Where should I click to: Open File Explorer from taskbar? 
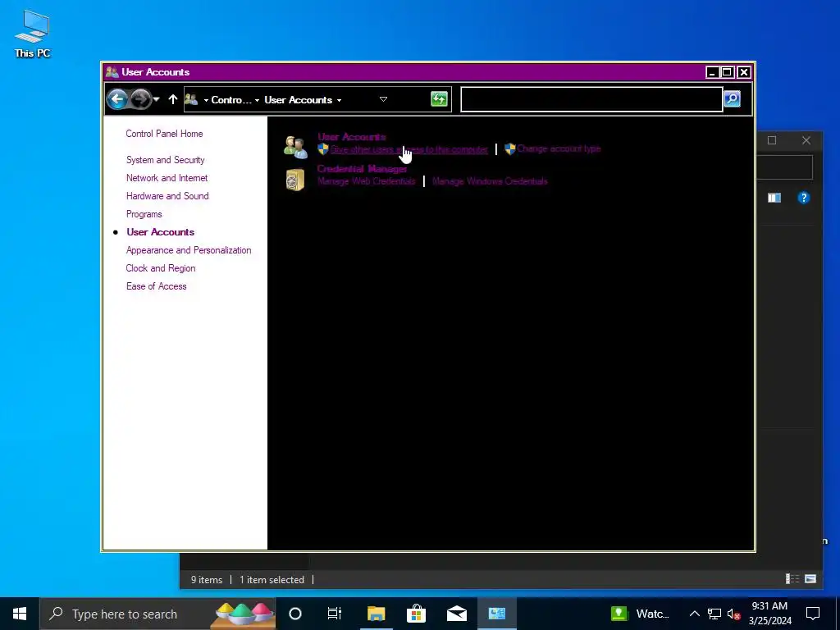pyautogui.click(x=376, y=614)
